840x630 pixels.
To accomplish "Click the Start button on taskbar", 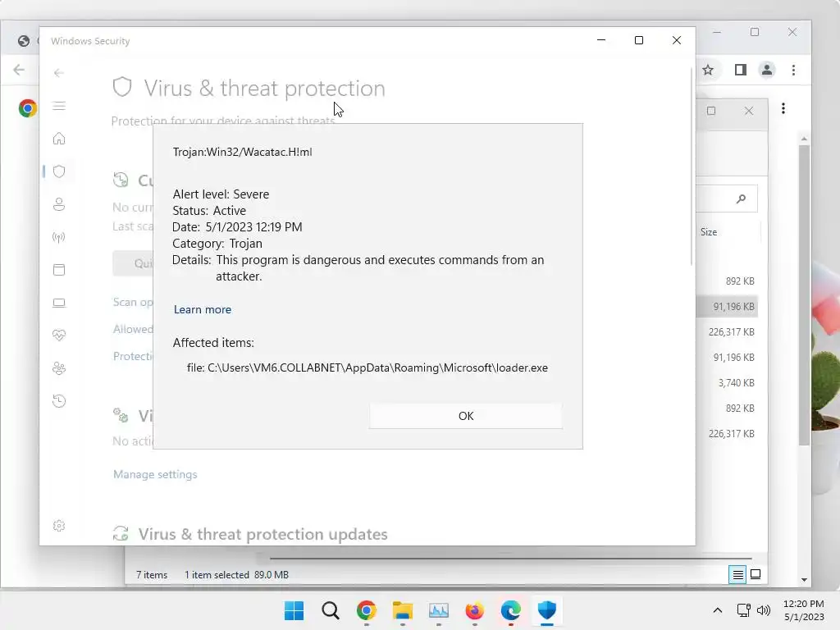I will [294, 610].
